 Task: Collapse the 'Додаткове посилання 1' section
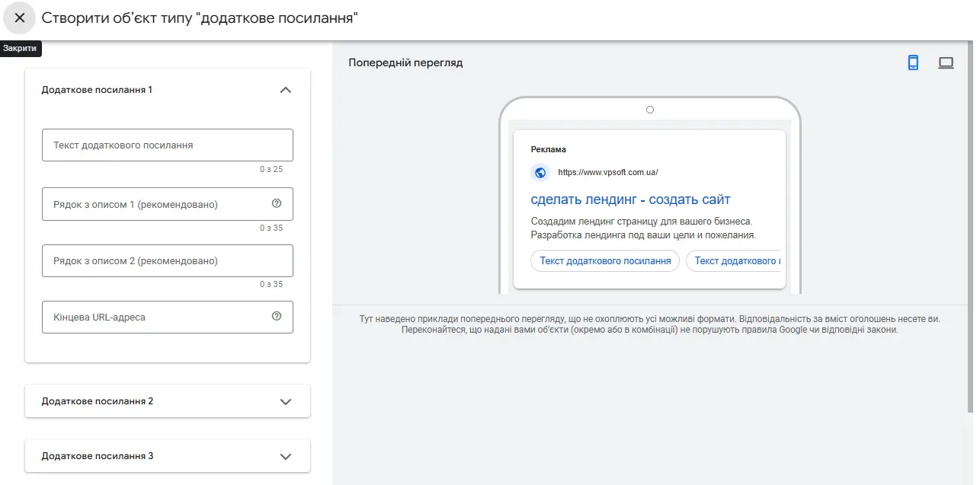pyautogui.click(x=286, y=90)
